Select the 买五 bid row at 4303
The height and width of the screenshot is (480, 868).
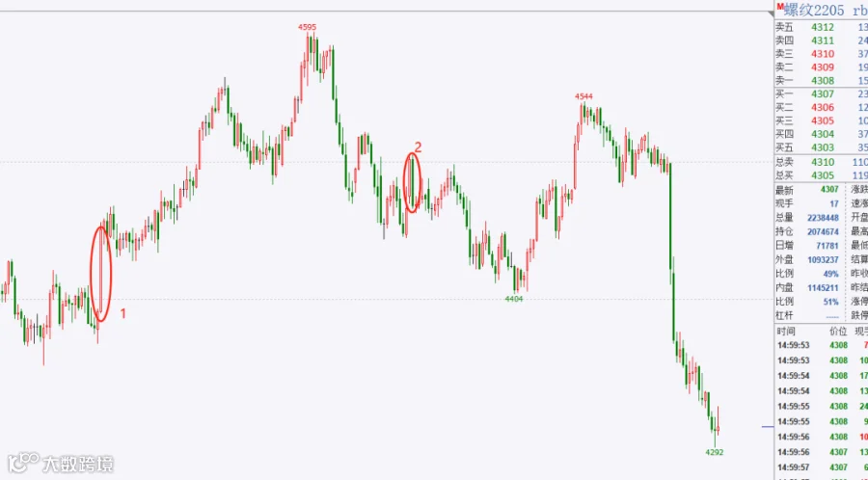coord(822,147)
